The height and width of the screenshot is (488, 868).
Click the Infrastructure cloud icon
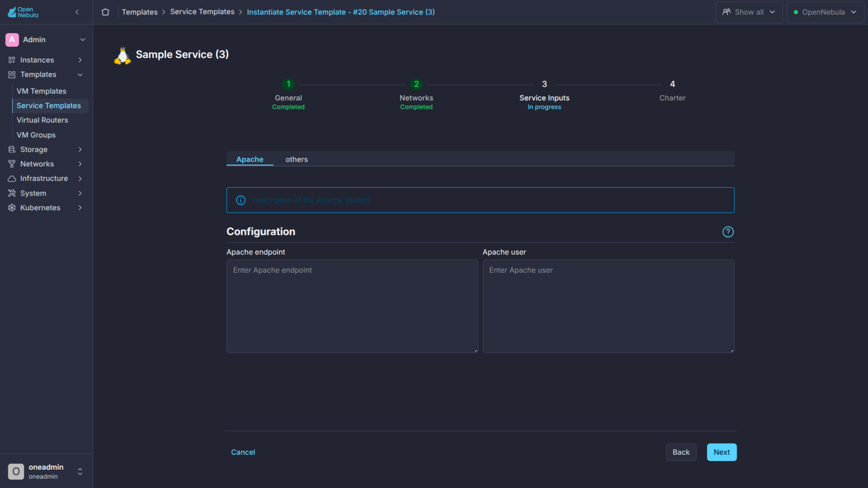(12, 179)
